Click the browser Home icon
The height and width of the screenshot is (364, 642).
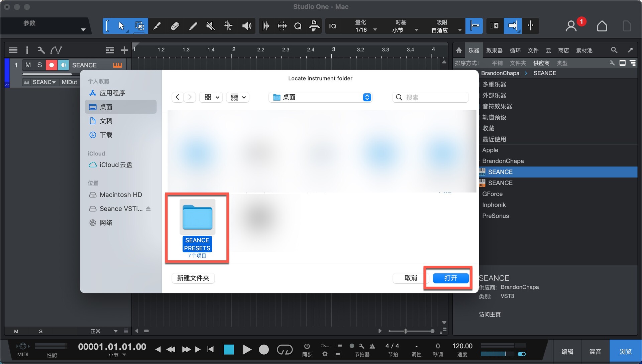(459, 50)
